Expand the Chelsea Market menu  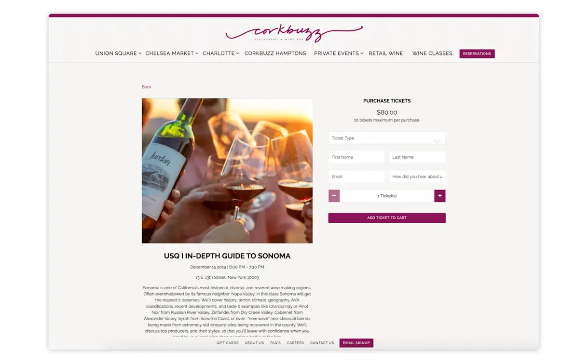[172, 54]
